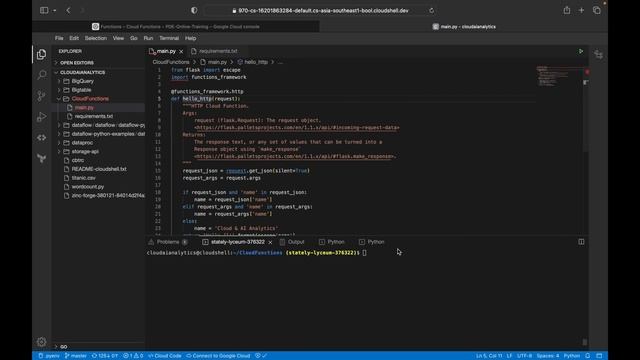Click Cloud Code in status bar
This screenshot has height=360, width=640.
point(165,356)
